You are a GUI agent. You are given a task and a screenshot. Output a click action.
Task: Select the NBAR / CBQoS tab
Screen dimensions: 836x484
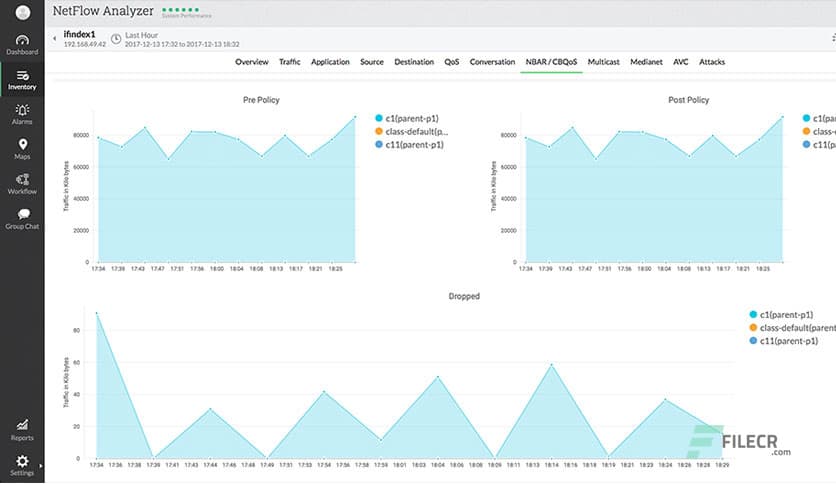click(551, 62)
